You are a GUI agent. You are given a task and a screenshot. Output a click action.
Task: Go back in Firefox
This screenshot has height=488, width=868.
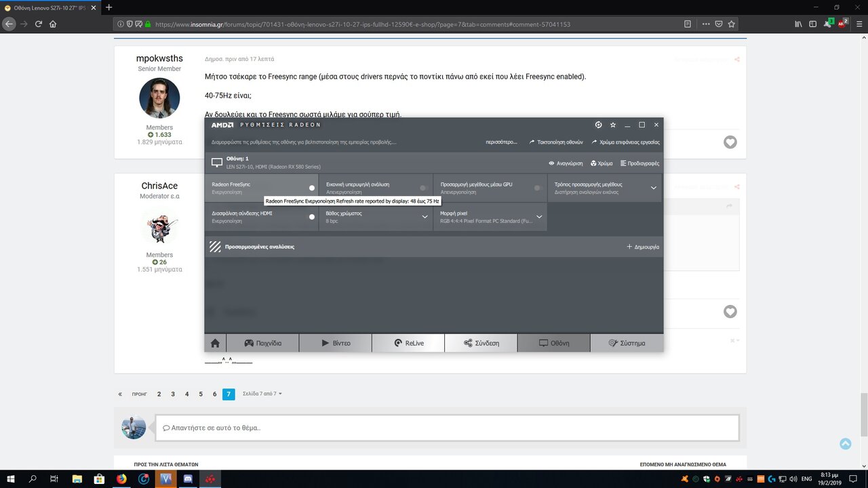tap(8, 24)
